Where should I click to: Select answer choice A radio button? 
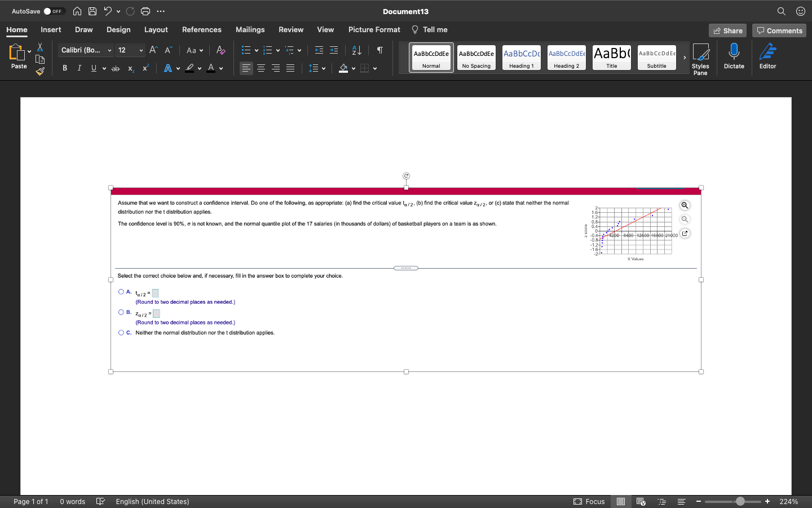[x=121, y=292]
